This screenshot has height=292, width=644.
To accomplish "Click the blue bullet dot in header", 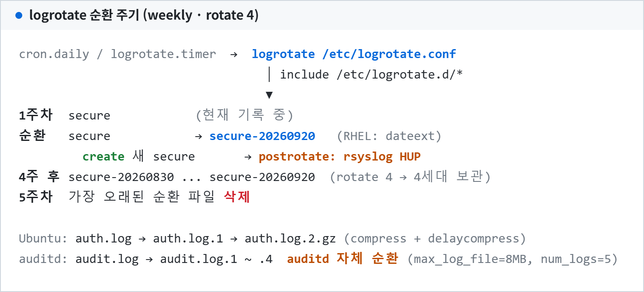I will 18,16.
